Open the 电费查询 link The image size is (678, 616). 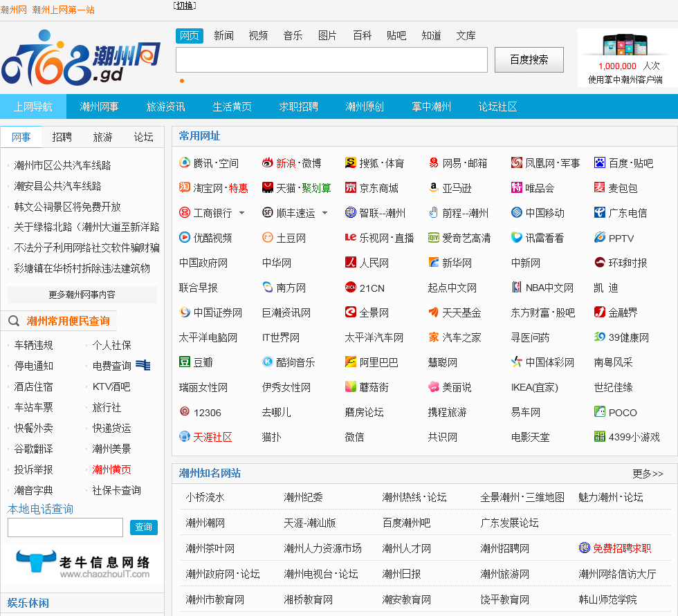coord(111,366)
